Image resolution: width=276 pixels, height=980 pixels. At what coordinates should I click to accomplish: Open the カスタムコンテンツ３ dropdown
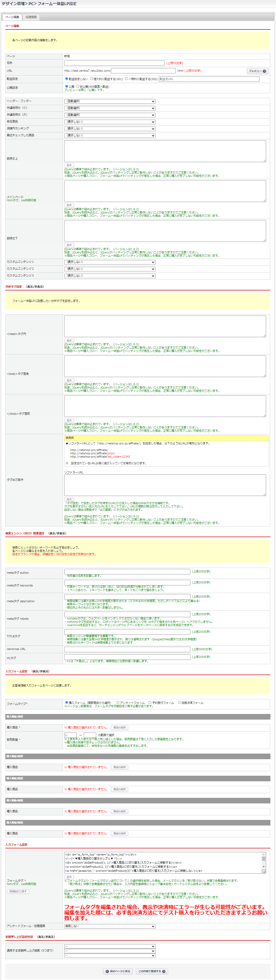[110, 276]
